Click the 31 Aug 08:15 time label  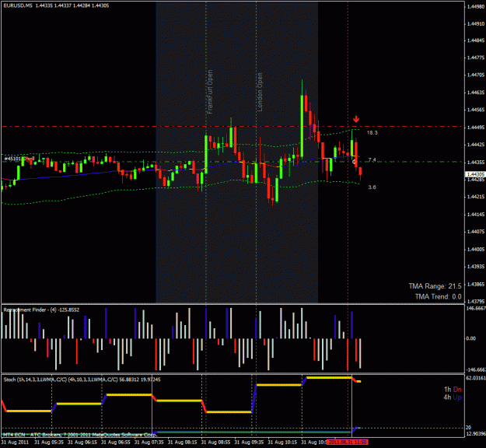coord(183,443)
